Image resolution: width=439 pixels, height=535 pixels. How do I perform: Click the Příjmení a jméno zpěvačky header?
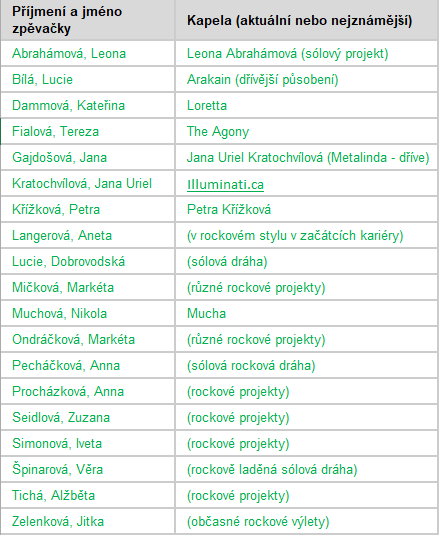[88, 20]
